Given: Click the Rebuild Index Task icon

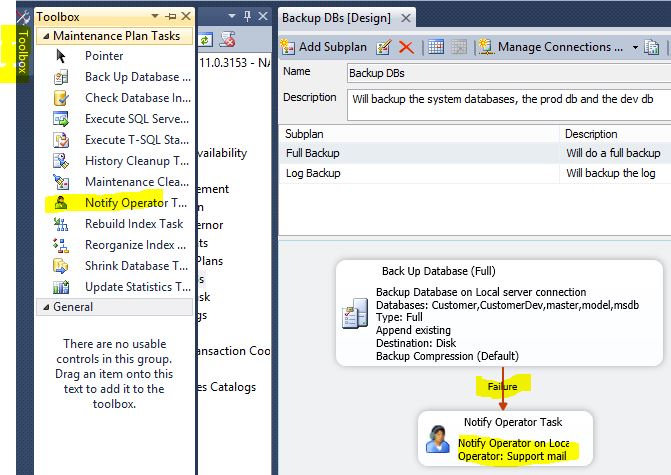Looking at the screenshot, I should [x=62, y=224].
